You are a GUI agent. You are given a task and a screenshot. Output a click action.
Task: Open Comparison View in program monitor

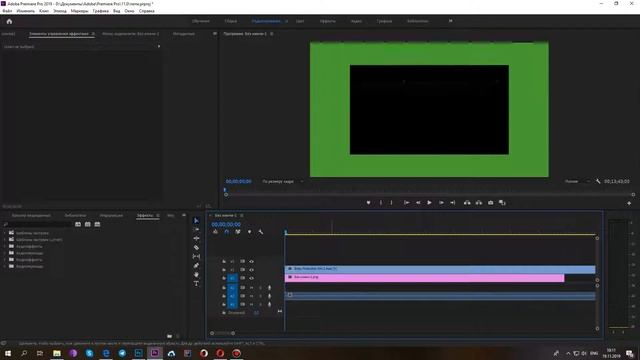(502, 203)
